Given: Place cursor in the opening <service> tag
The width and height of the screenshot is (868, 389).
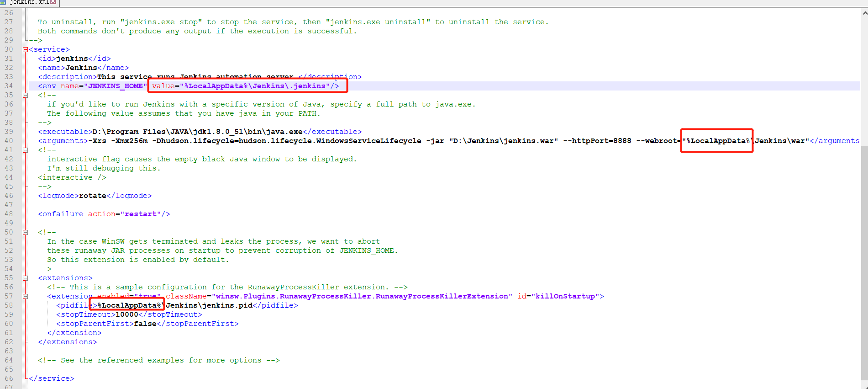Looking at the screenshot, I should 49,49.
